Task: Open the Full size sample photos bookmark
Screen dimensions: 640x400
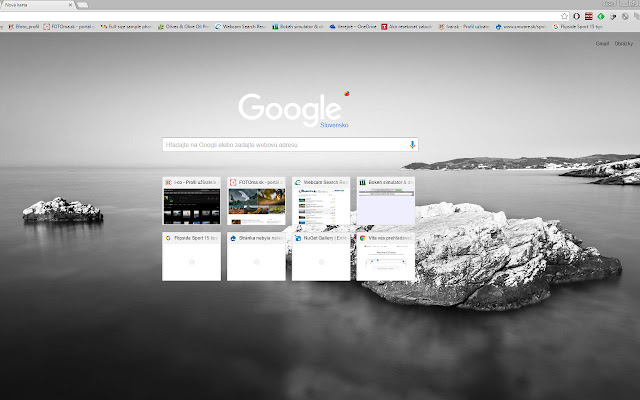Action: [126, 27]
